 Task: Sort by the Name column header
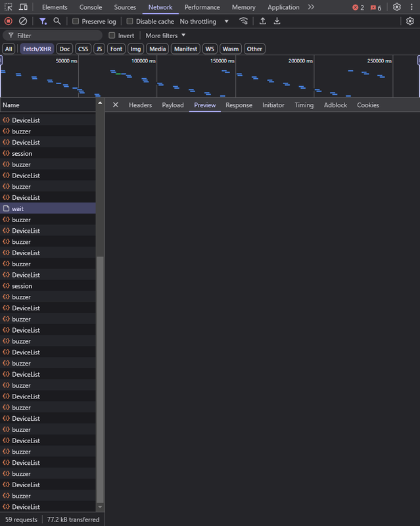click(47, 105)
